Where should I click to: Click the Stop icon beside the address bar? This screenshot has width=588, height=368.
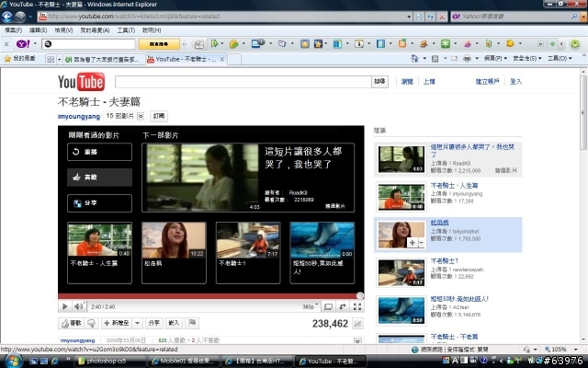[x=442, y=17]
